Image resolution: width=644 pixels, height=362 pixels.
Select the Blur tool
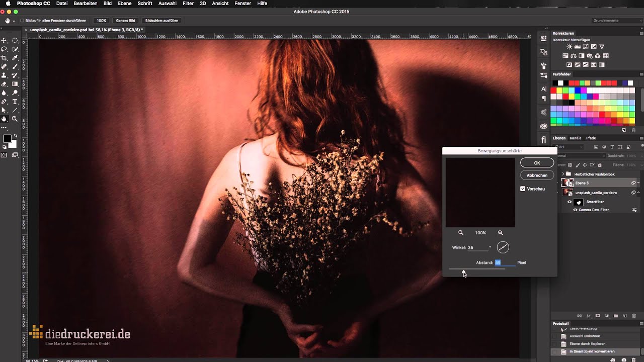coord(4,93)
